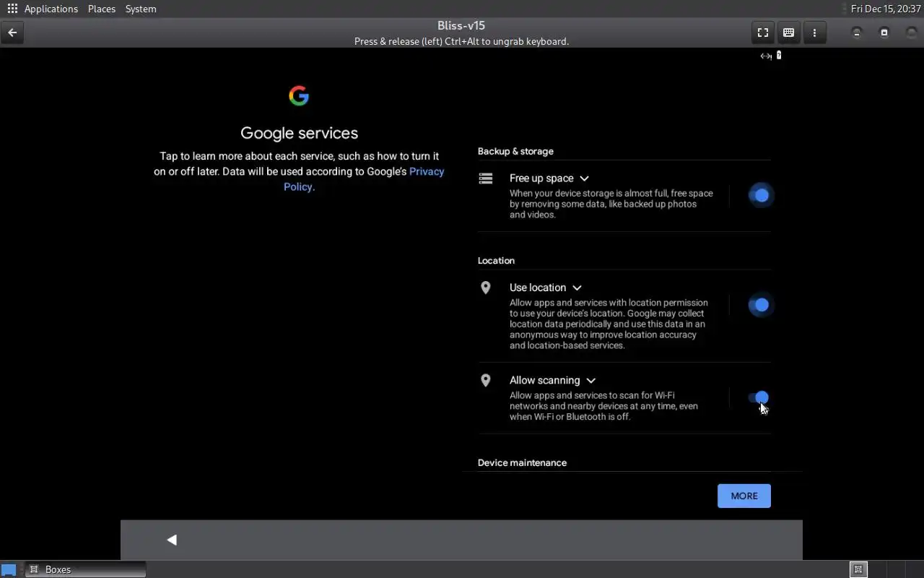The width and height of the screenshot is (924, 578).
Task: Expand the Use location details chevron
Action: [x=577, y=288]
